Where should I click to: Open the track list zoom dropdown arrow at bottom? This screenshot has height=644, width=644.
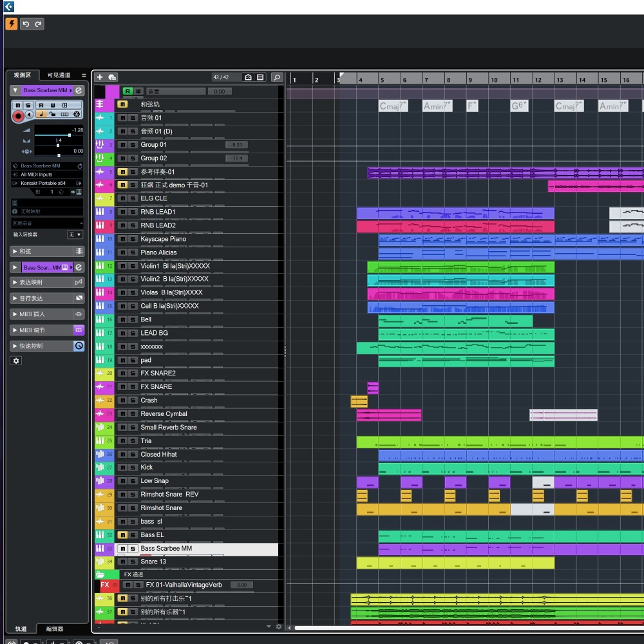click(269, 627)
